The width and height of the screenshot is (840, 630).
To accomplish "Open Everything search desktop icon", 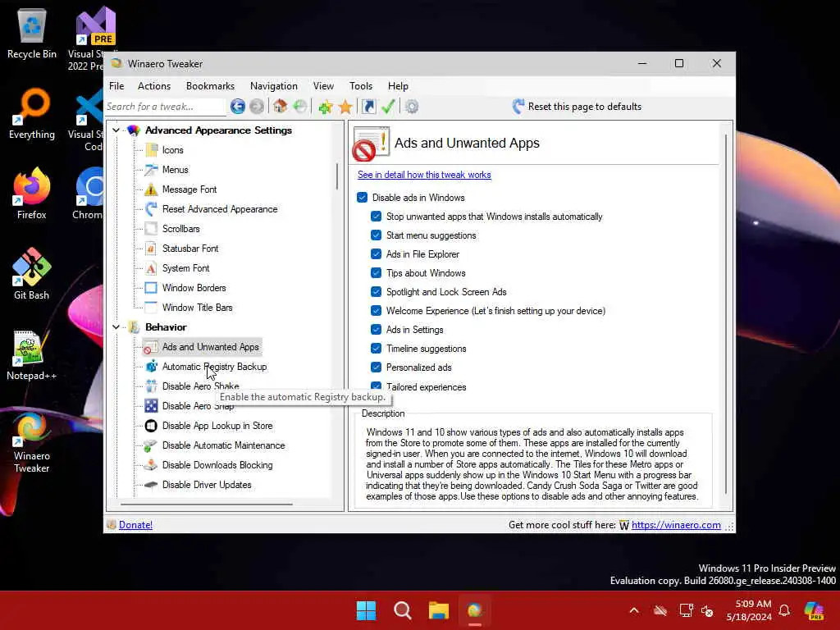I will (32, 113).
